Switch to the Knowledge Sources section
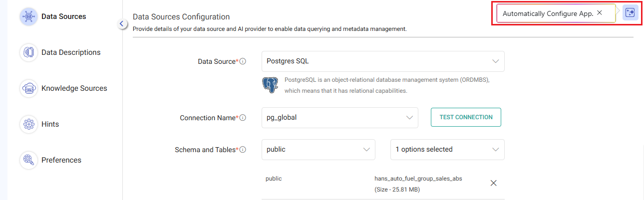The image size is (644, 200). pyautogui.click(x=74, y=88)
